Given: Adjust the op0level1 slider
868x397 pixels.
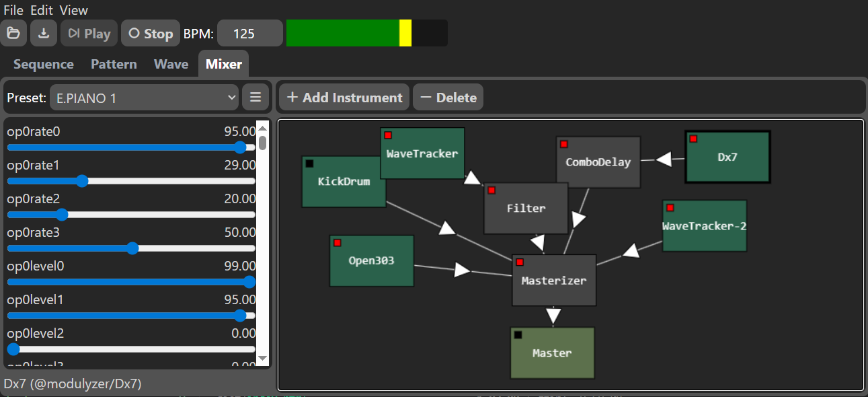Looking at the screenshot, I should 131,316.
